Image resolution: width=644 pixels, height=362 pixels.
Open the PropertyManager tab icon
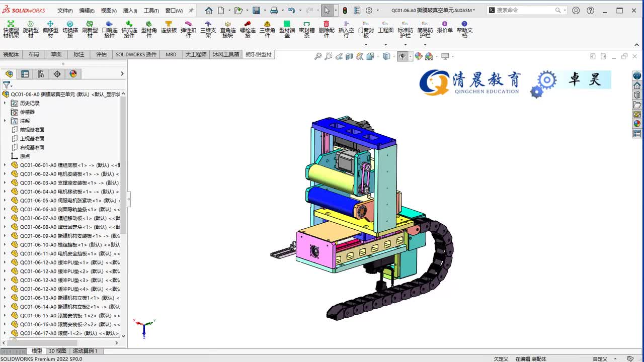click(x=25, y=74)
